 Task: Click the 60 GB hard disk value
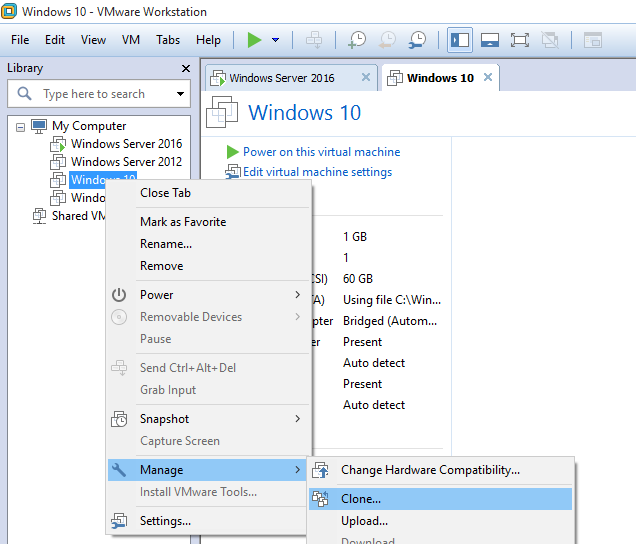[358, 279]
